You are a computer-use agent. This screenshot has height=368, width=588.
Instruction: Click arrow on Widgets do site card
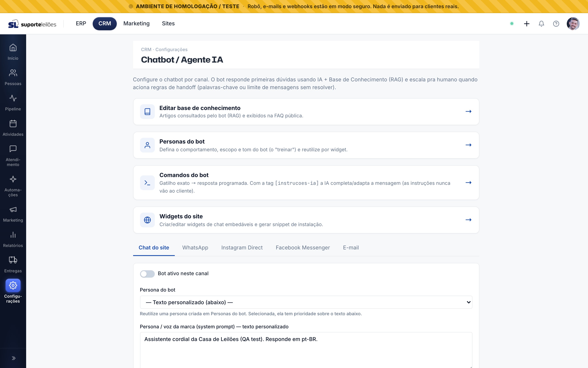(x=468, y=220)
